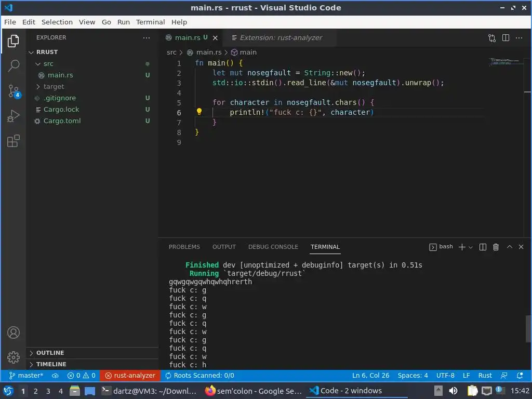This screenshot has height=399, width=532.
Task: Click the editor minimap preview
Action: 506,62
